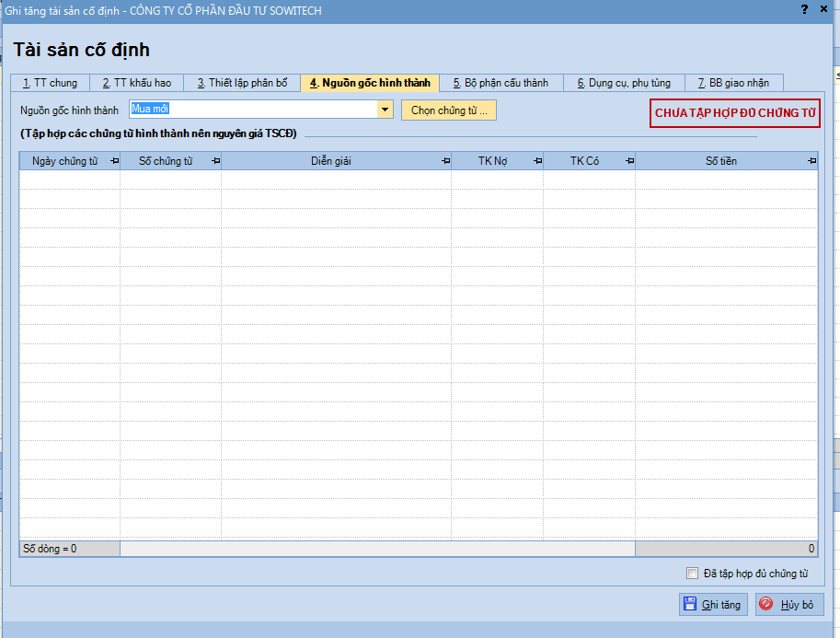
Task: Click the Nguồn gốc hình thành text field
Action: (x=253, y=110)
